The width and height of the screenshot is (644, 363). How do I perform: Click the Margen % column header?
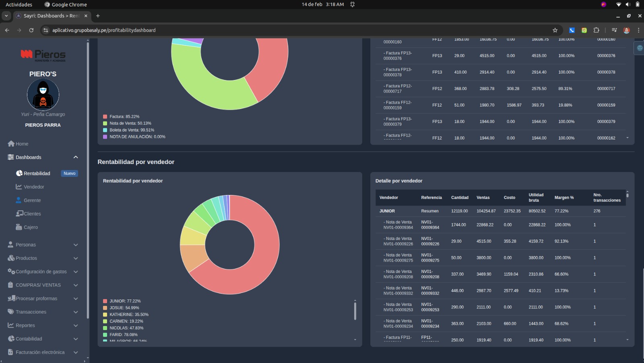tap(564, 198)
